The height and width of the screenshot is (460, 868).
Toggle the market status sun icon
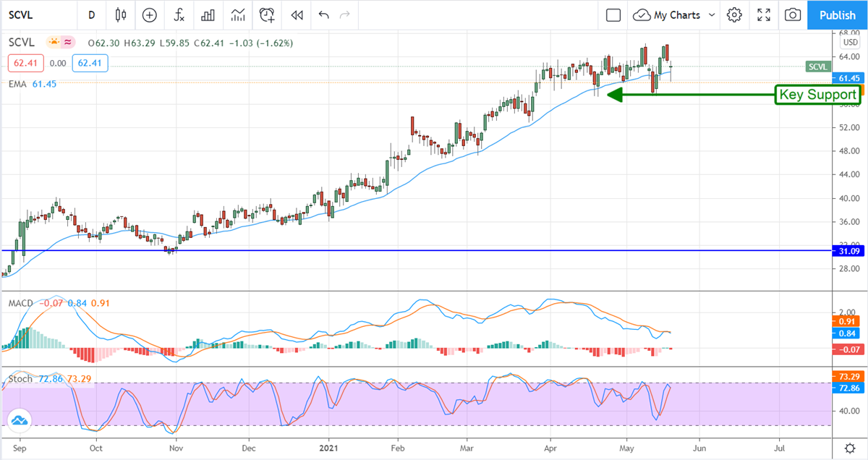click(x=54, y=43)
